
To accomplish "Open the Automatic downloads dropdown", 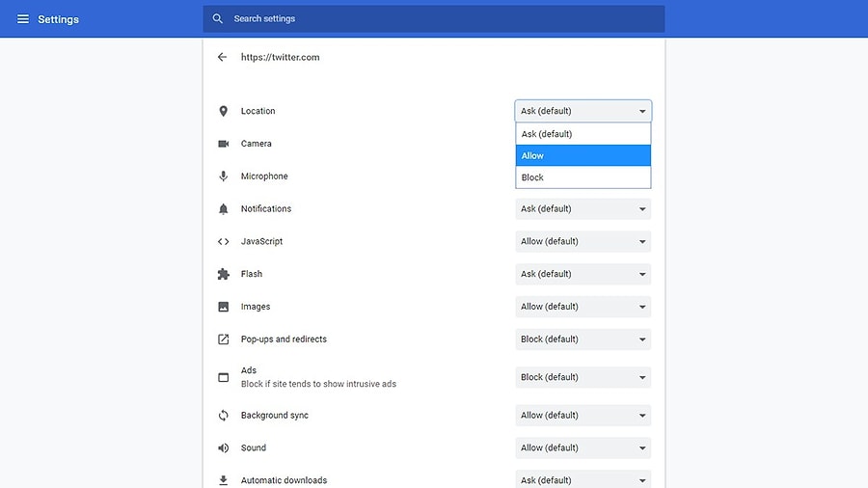I will (x=583, y=479).
